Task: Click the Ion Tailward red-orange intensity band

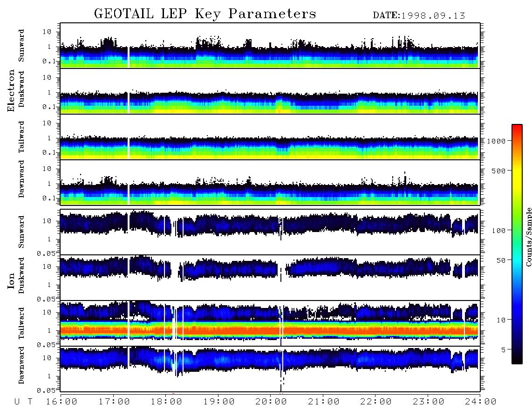Action: click(x=269, y=330)
